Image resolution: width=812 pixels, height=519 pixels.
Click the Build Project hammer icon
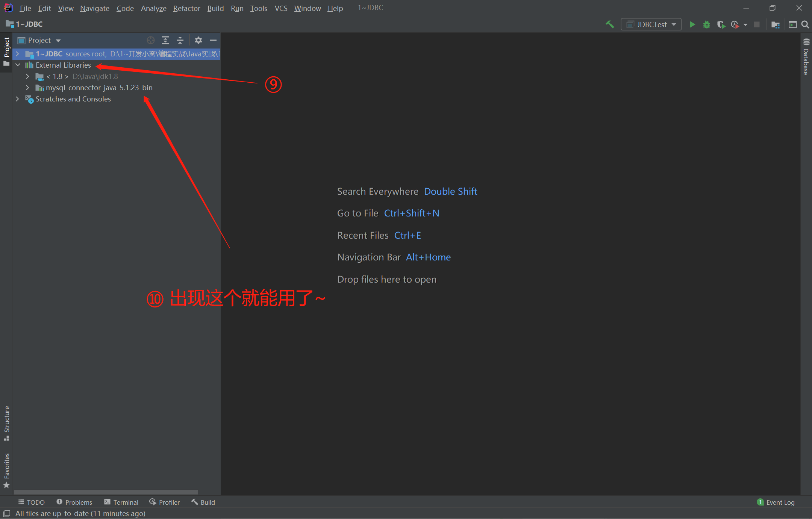click(610, 24)
